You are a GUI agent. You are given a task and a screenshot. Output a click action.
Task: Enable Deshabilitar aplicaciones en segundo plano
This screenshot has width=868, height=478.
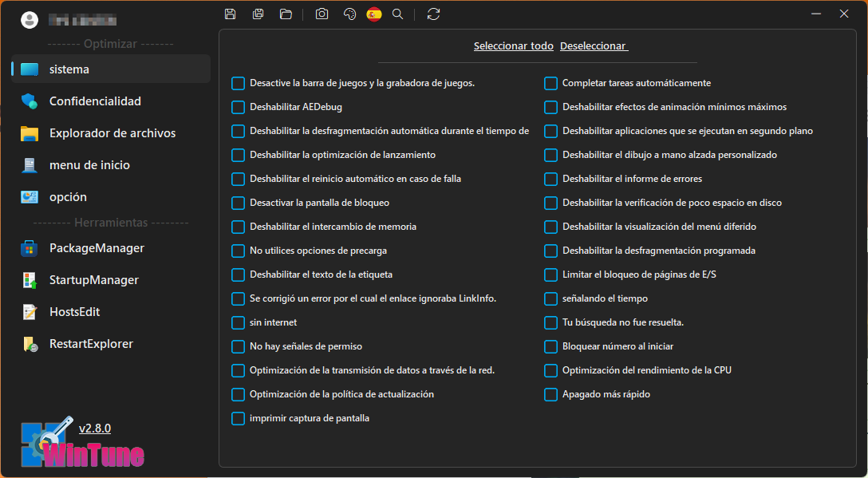(x=550, y=131)
